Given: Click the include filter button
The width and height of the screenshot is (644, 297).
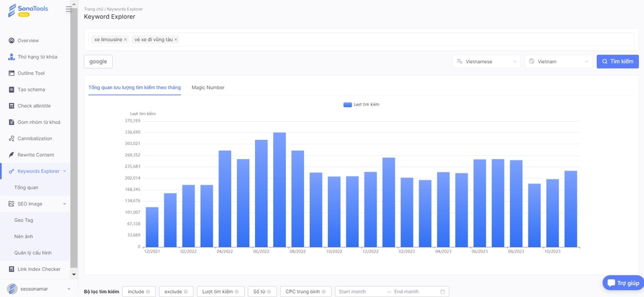Looking at the screenshot, I should [139, 292].
